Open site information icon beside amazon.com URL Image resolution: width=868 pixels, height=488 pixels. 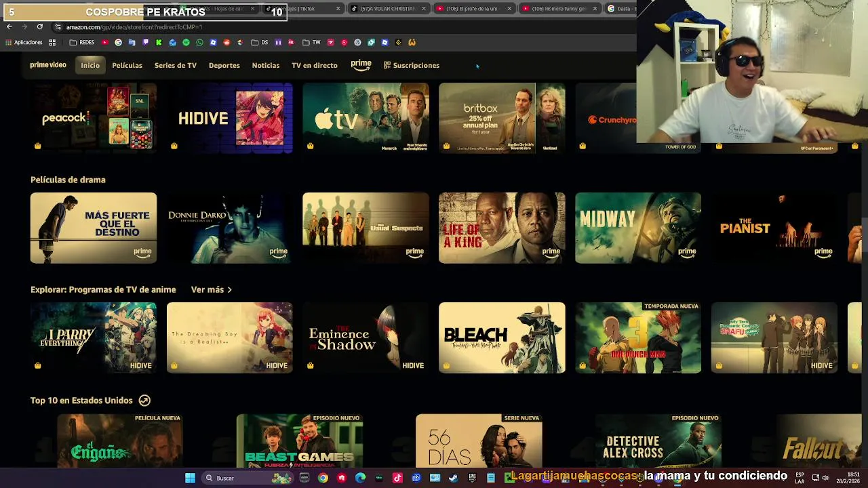coord(58,26)
